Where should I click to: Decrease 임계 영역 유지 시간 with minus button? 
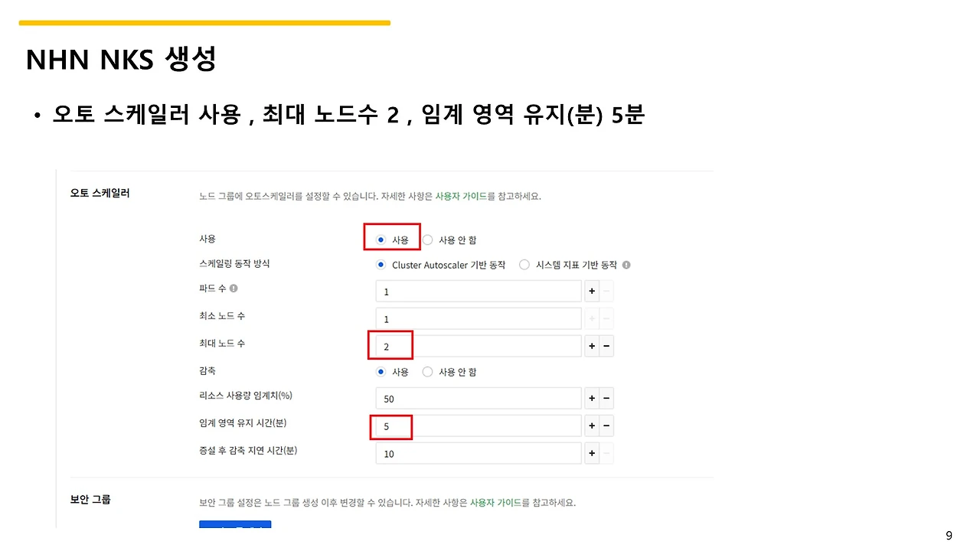pyautogui.click(x=606, y=425)
